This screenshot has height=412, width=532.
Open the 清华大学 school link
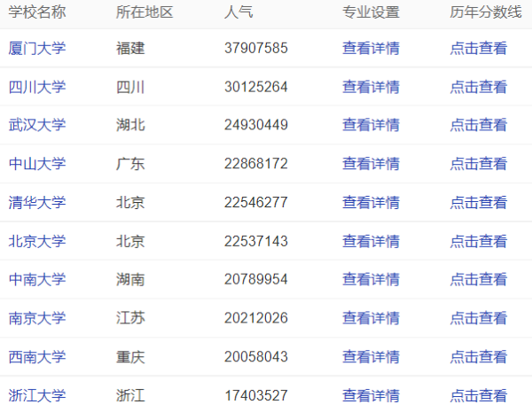tap(37, 203)
